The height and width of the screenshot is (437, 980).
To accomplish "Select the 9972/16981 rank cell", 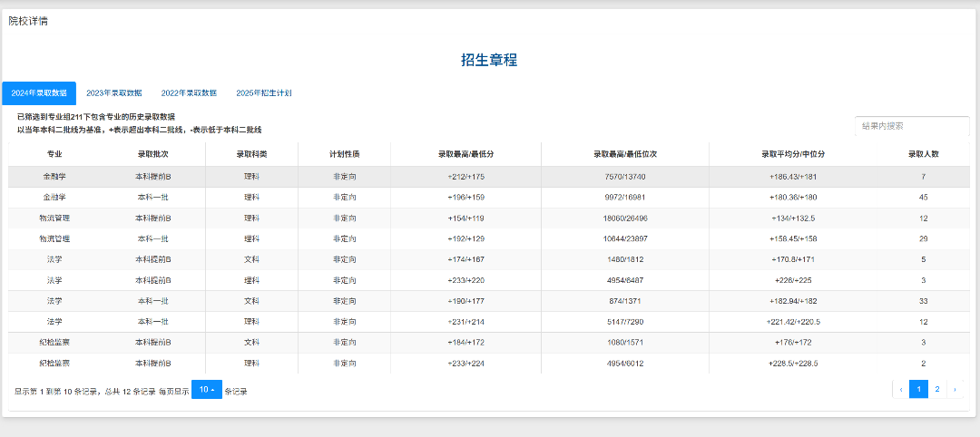I will click(x=625, y=198).
